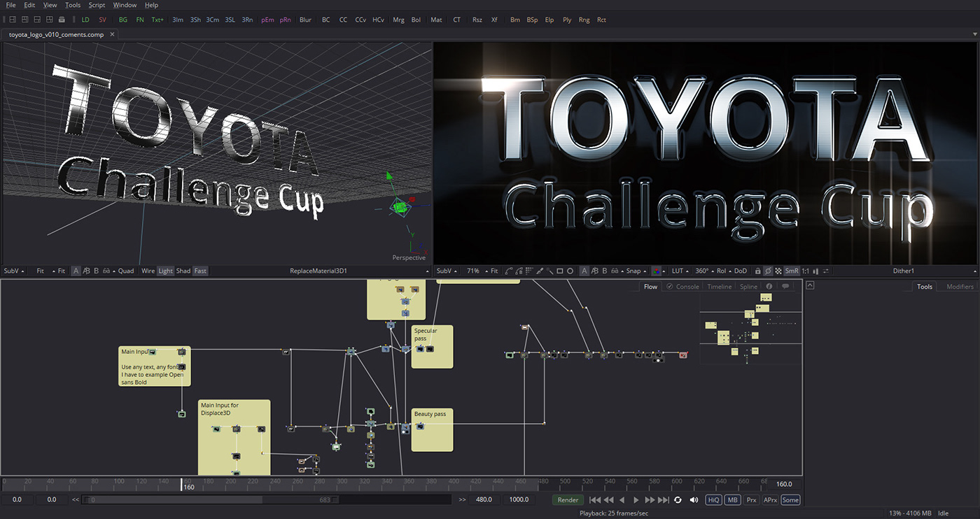Screen dimensions: 980x519
Task: Toggle Fast rendering in left viewer
Action: tap(200, 271)
